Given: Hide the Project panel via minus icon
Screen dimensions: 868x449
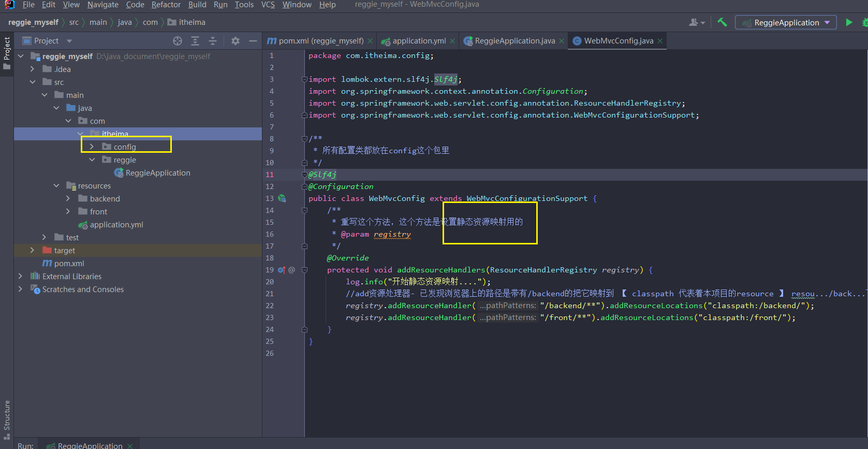Looking at the screenshot, I should [253, 41].
